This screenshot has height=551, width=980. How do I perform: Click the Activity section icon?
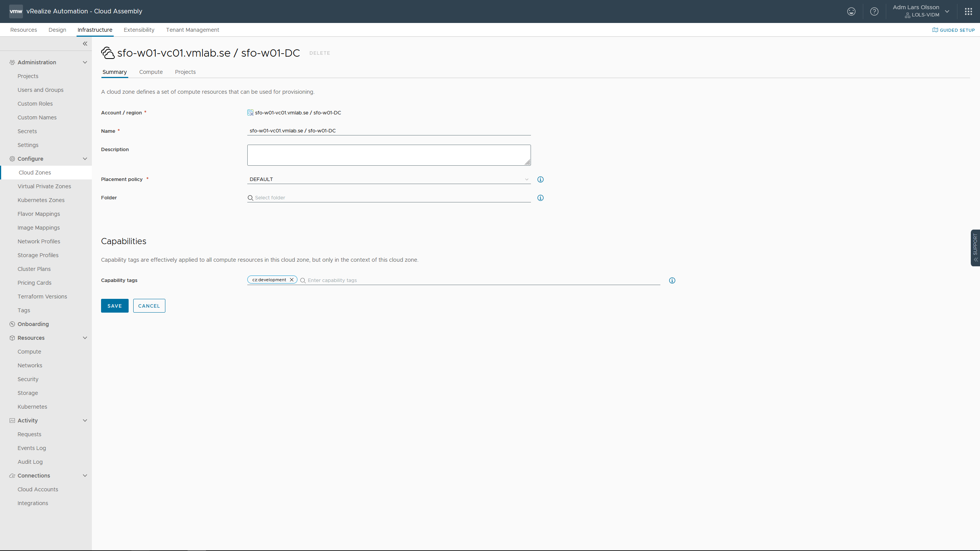[12, 421]
